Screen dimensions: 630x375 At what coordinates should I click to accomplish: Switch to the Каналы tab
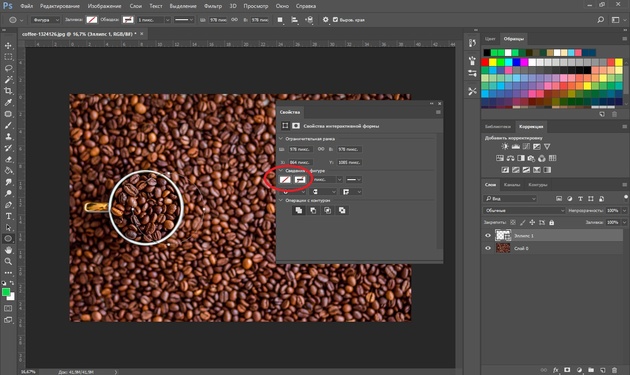(x=512, y=185)
